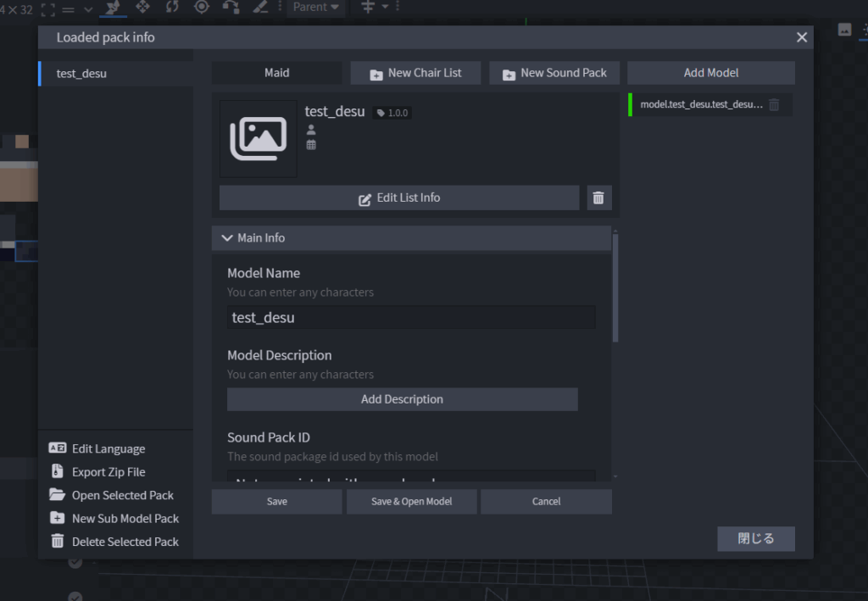The width and height of the screenshot is (868, 601).
Task: Click the Add Description button
Action: (402, 399)
